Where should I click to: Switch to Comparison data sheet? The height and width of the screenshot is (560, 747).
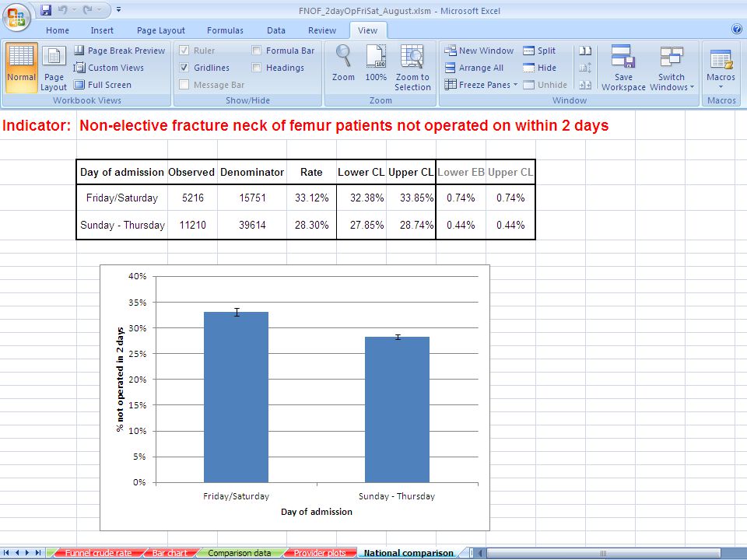pyautogui.click(x=239, y=553)
